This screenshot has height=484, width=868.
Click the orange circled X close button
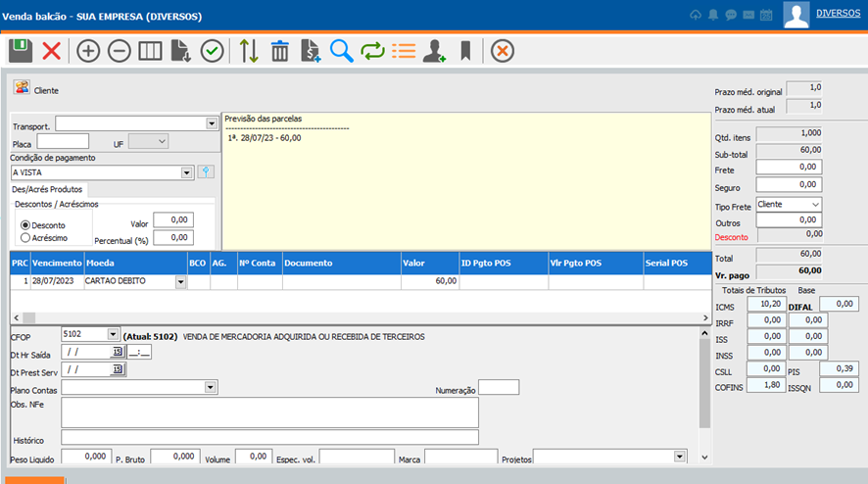pyautogui.click(x=503, y=51)
